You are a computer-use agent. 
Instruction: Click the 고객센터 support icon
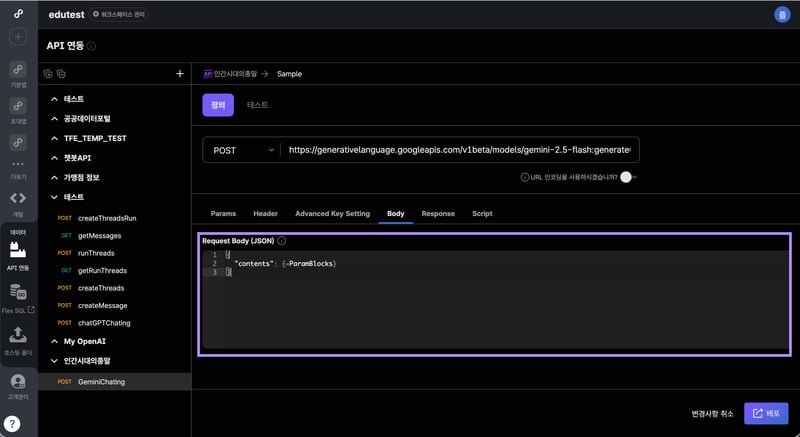pos(18,385)
